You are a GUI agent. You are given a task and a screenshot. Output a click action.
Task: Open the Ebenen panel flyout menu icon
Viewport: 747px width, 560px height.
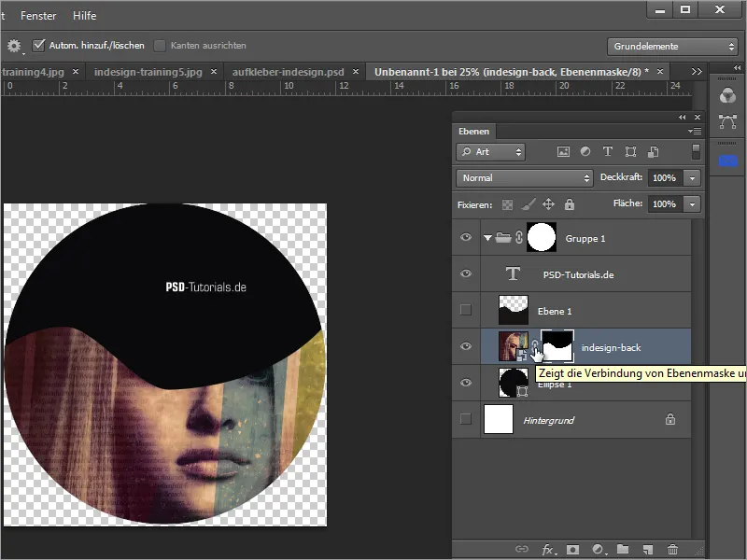[x=695, y=131]
